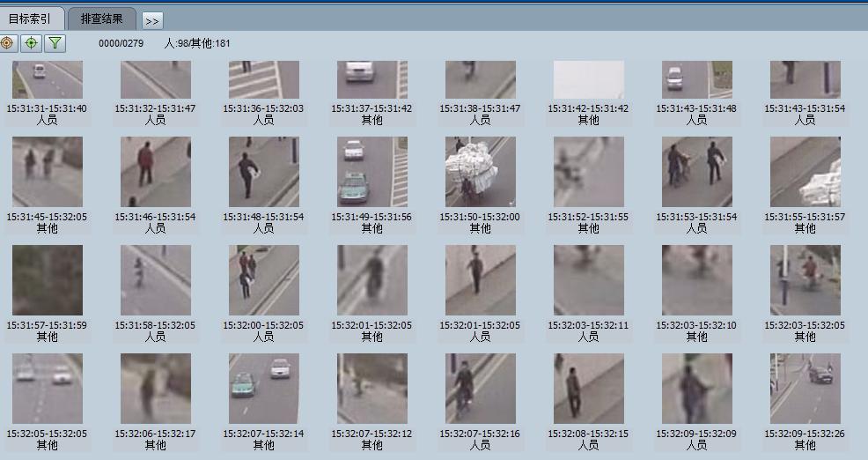Open the thumbnail timed 15:32:00-15:32:05
The image size is (868, 460).
tap(263, 280)
